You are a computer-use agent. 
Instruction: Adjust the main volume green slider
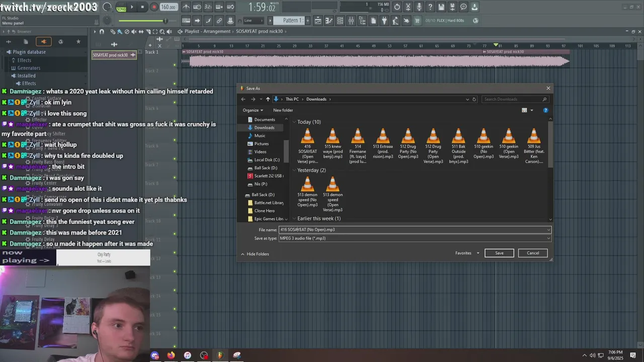click(x=143, y=21)
